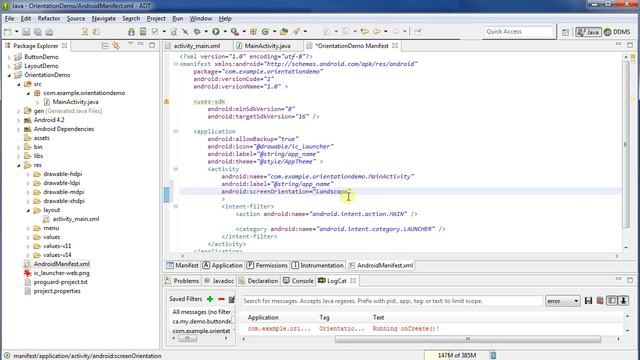Open the Application manifest tab

222,265
